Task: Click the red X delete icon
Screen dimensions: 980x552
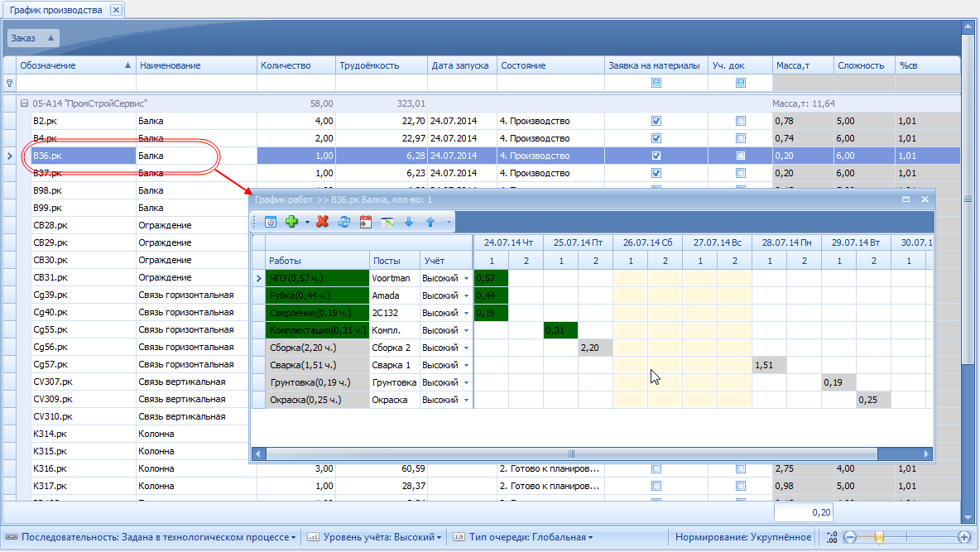Action: (x=323, y=222)
